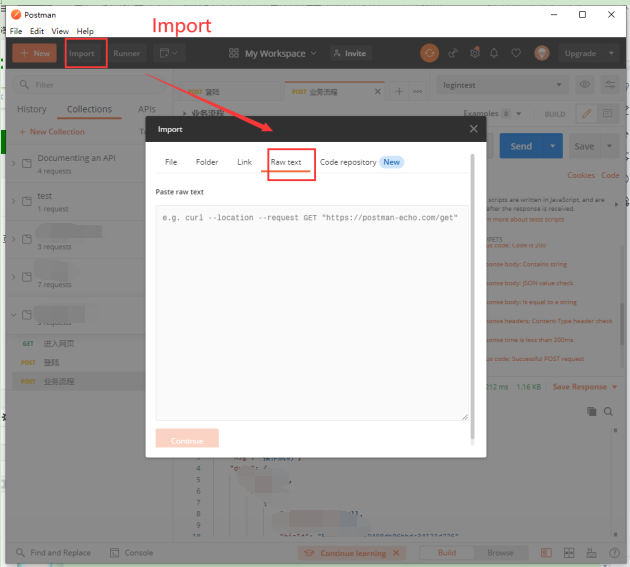Click two-pane view icon in status bar
630x567 pixels.
(x=569, y=553)
